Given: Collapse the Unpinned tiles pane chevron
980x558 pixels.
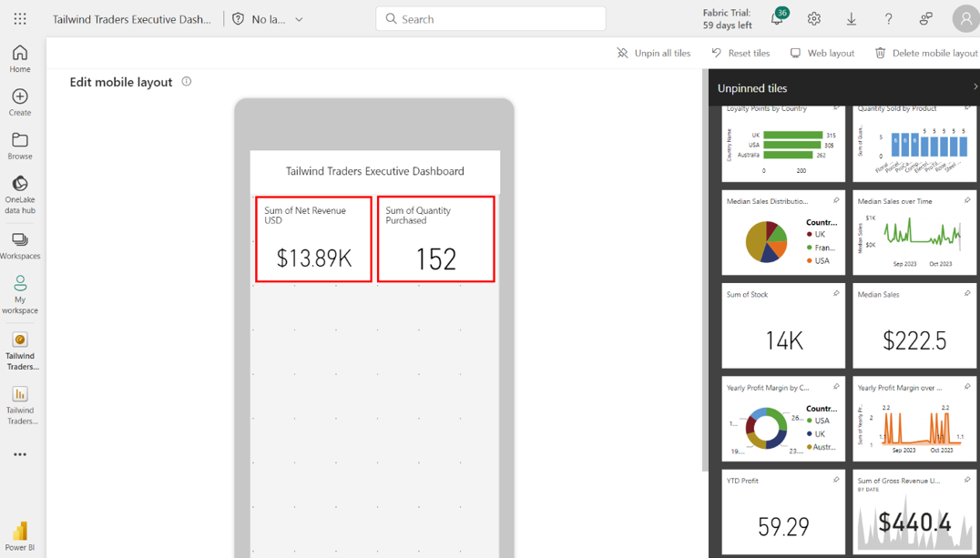Looking at the screenshot, I should (x=975, y=87).
